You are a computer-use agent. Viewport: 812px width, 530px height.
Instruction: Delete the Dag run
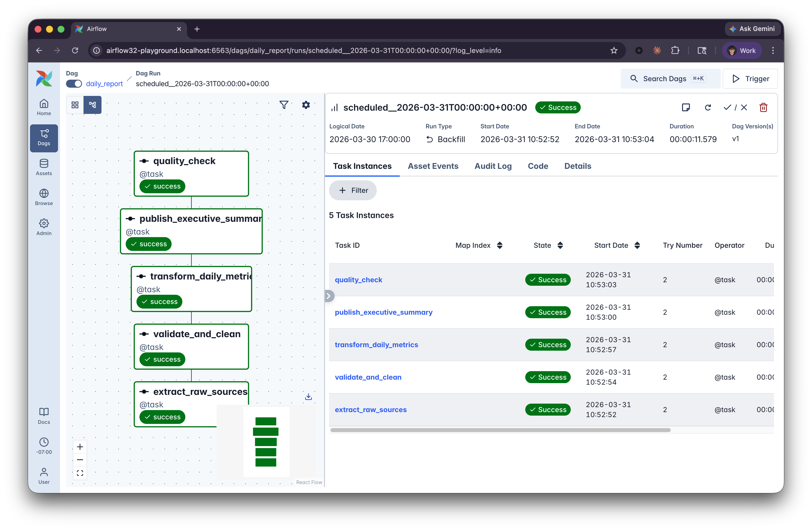coord(763,107)
